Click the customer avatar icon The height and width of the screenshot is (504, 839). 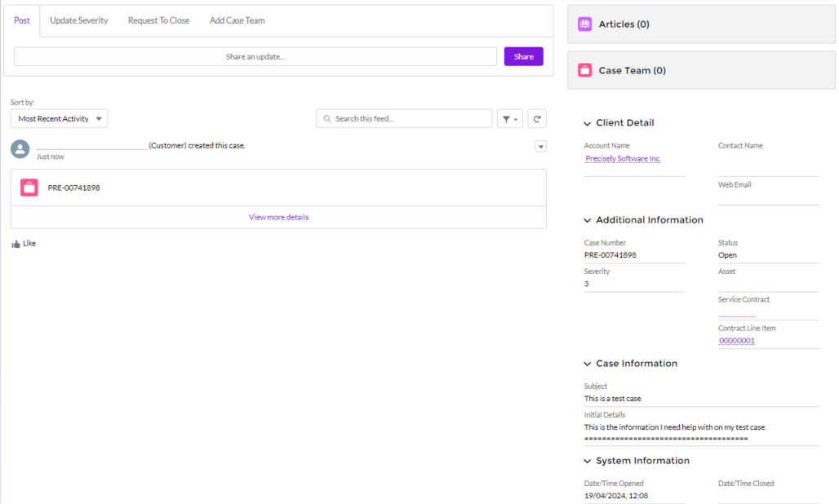[x=20, y=148]
